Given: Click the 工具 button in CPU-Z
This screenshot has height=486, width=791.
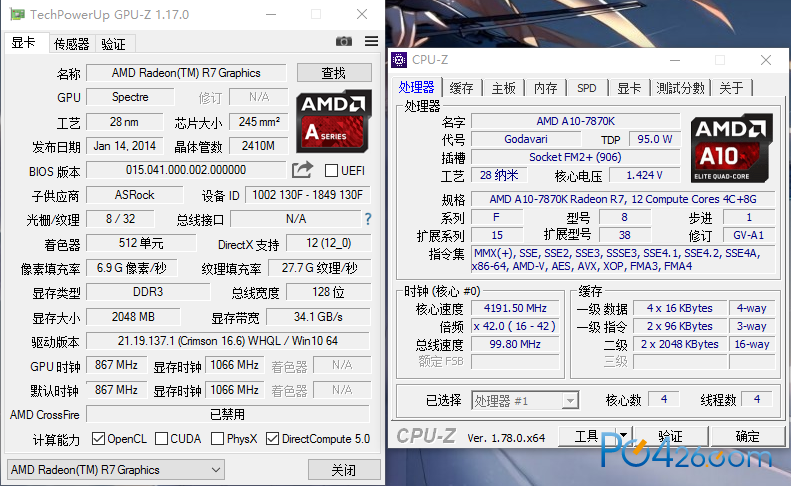Looking at the screenshot, I should click(587, 436).
